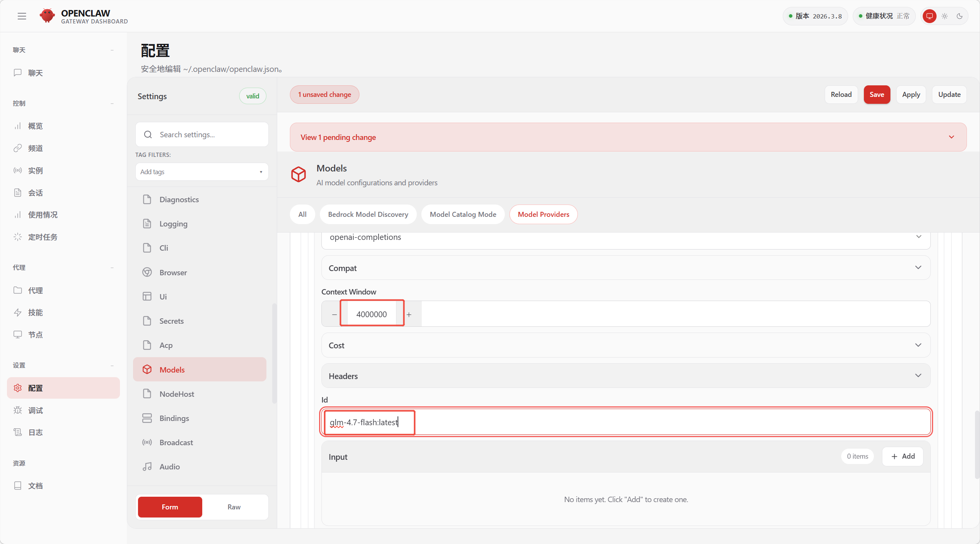Click the Save button
980x544 pixels.
click(877, 95)
